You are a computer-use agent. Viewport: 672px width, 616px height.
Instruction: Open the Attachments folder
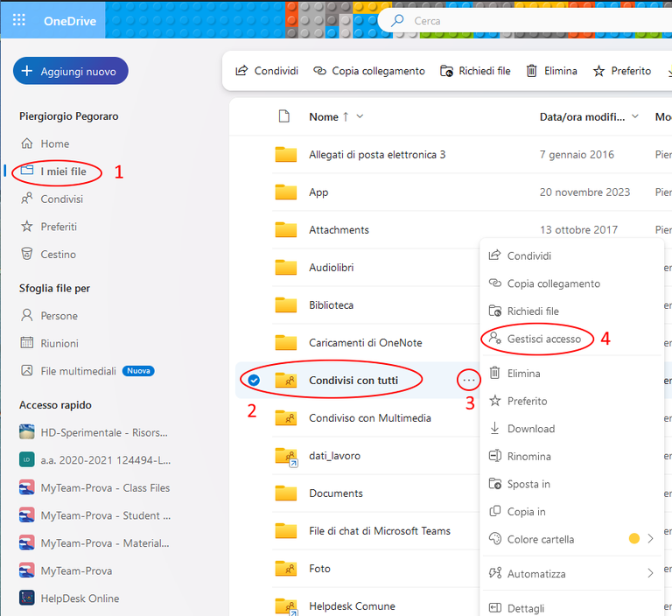tap(339, 230)
